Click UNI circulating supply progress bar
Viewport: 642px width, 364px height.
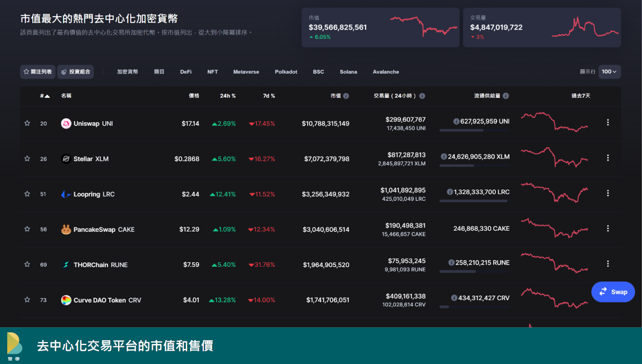point(475,130)
